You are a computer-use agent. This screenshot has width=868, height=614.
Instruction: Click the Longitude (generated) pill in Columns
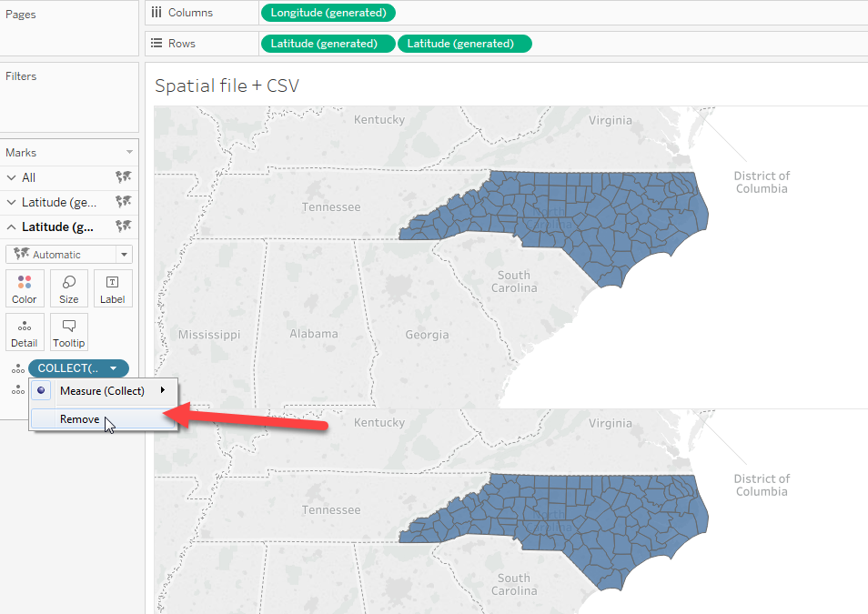point(328,13)
